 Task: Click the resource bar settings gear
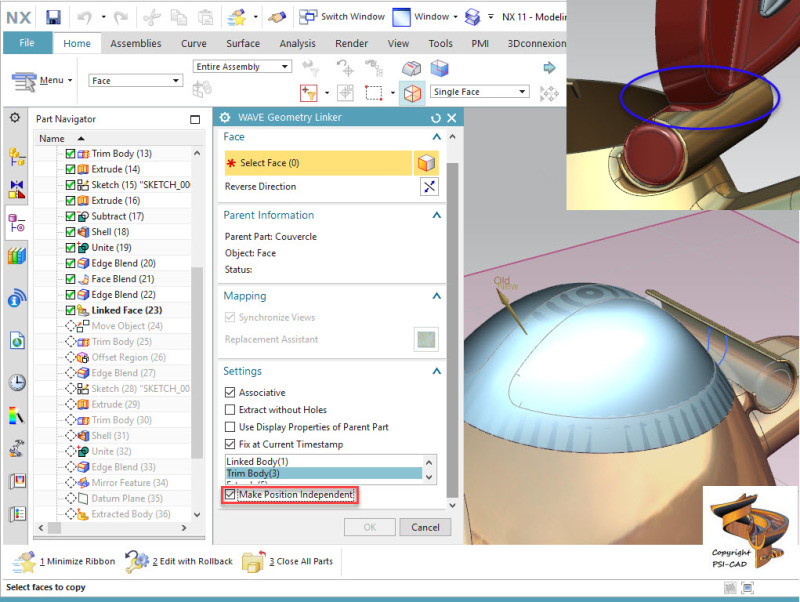pos(15,118)
